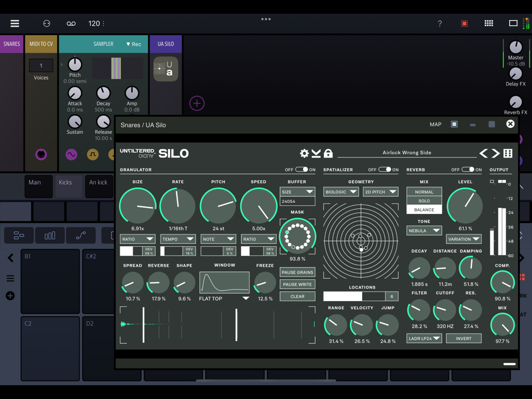Open the Size RATIO dropdown
Viewport: 532px width, 399px height.
click(x=137, y=239)
